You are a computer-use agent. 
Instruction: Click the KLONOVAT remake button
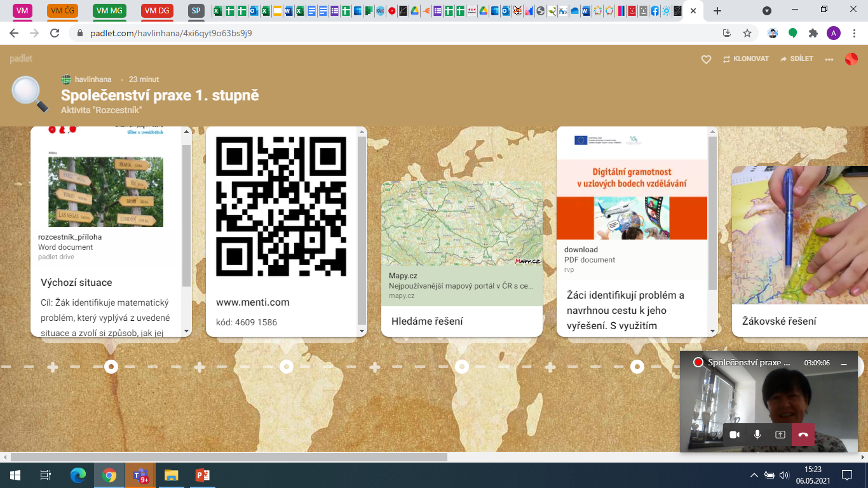click(x=745, y=59)
